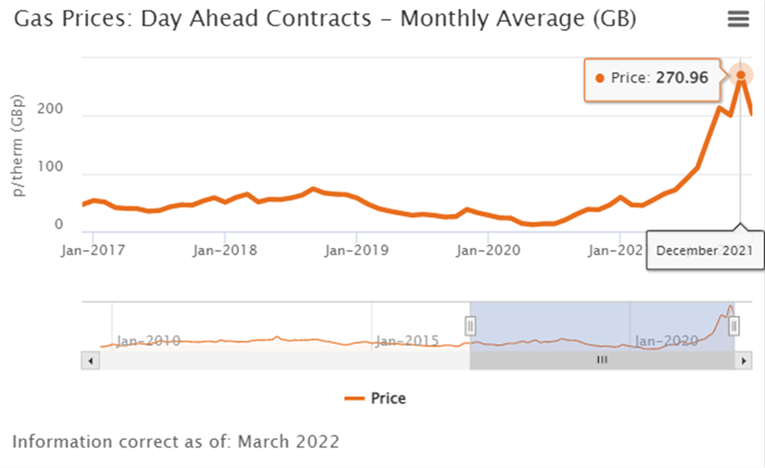The width and height of the screenshot is (765, 468).
Task: Click the left navigator range handle
Action: click(470, 326)
